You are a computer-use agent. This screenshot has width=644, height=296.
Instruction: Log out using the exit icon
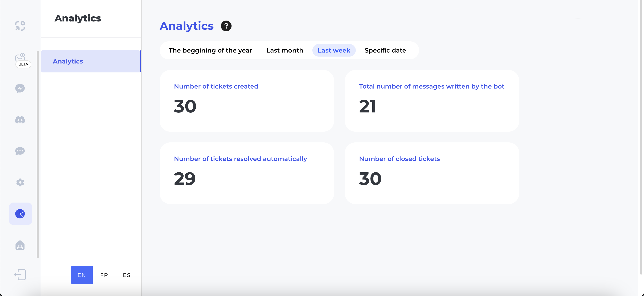point(20,275)
